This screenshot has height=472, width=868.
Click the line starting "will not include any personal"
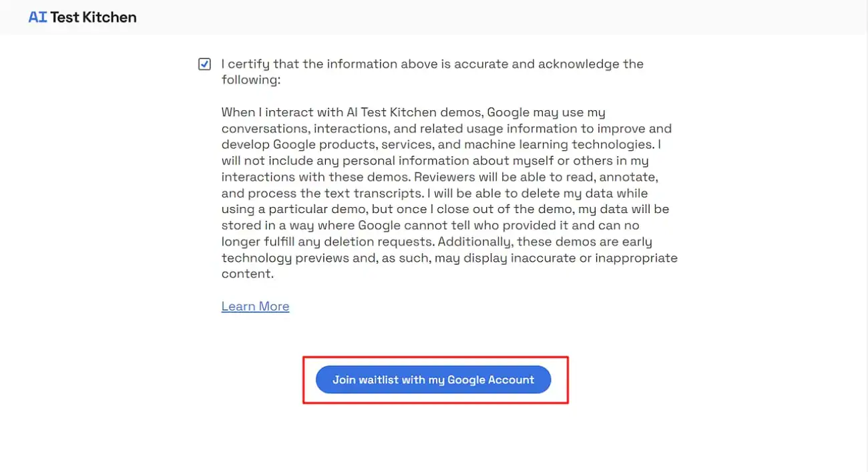click(x=435, y=161)
